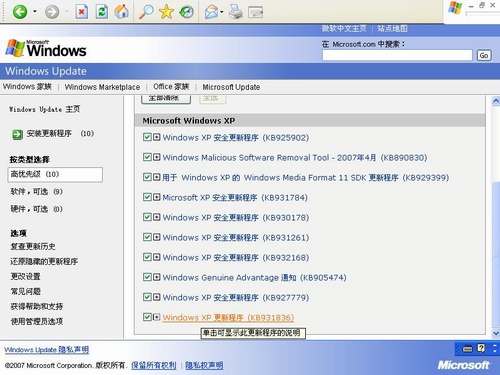
Task: Expand details for Malicious Software Removal Tool
Action: (x=157, y=157)
